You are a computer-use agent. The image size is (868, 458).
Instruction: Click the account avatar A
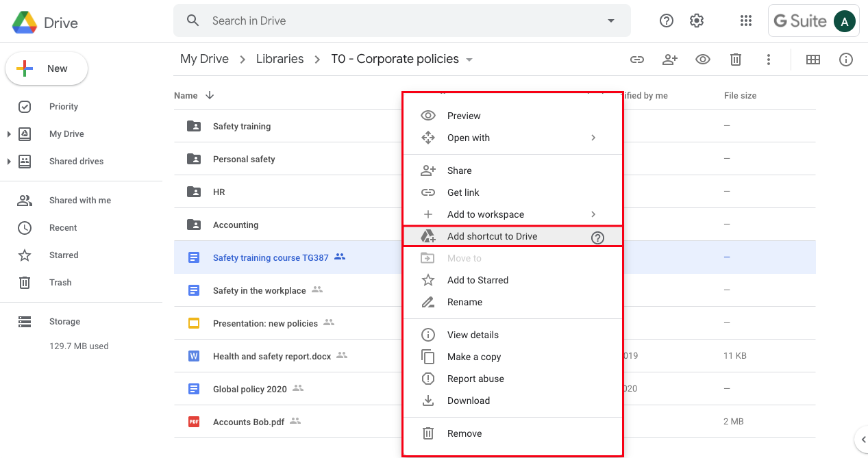coord(845,21)
